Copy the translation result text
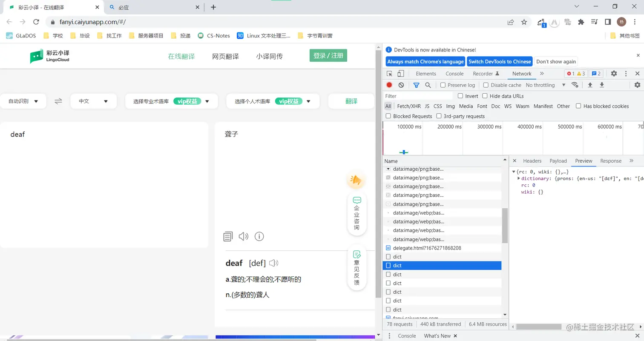This screenshot has width=644, height=341. 228,236
